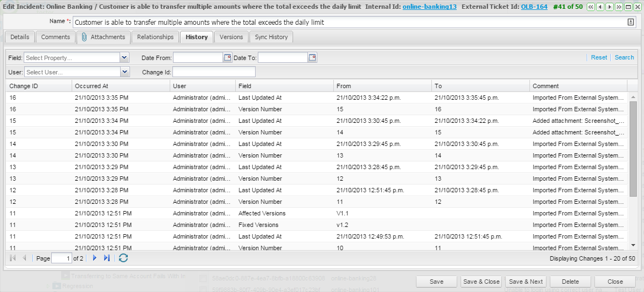Viewport: 644px width, 292px height.
Task: Click the Change Id input field
Action: [214, 72]
